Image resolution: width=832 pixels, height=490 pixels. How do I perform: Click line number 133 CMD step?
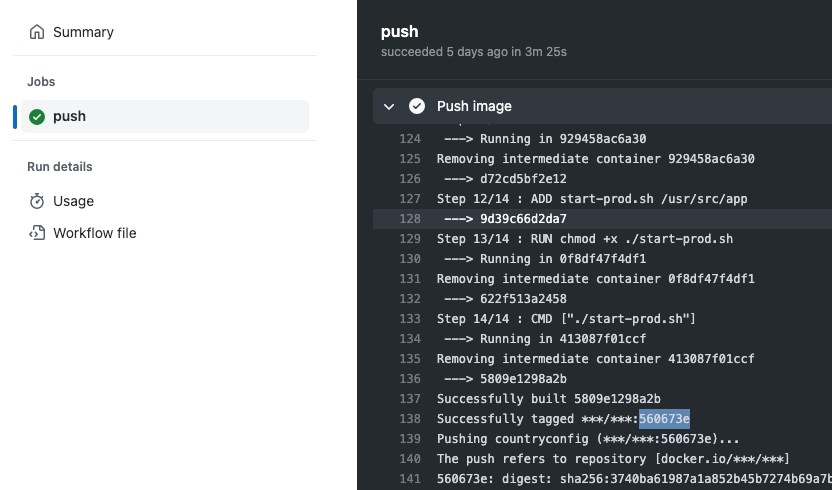tap(409, 319)
